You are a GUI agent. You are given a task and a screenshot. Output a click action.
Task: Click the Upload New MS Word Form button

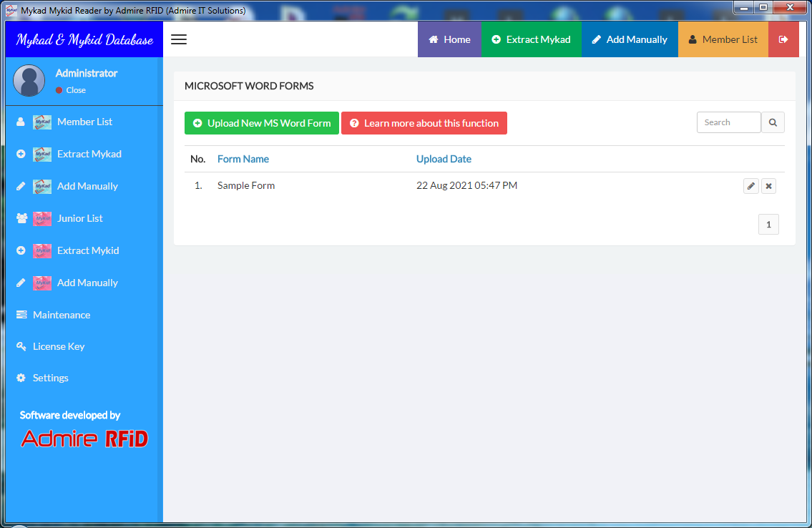click(x=261, y=123)
